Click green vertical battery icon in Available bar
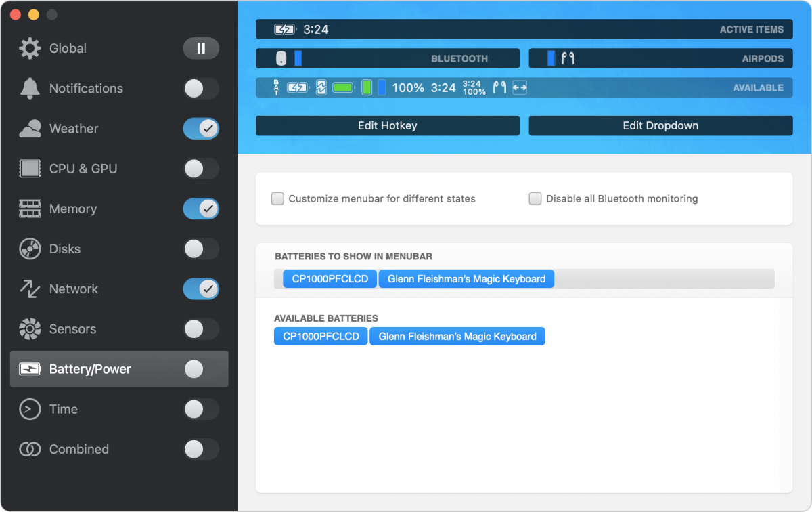Screen dimensions: 812x512 367,87
